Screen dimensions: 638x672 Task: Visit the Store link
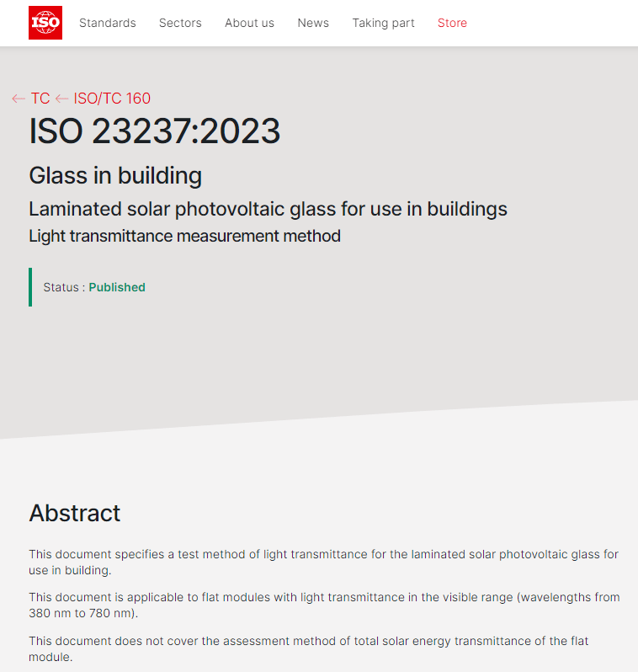pyautogui.click(x=452, y=23)
